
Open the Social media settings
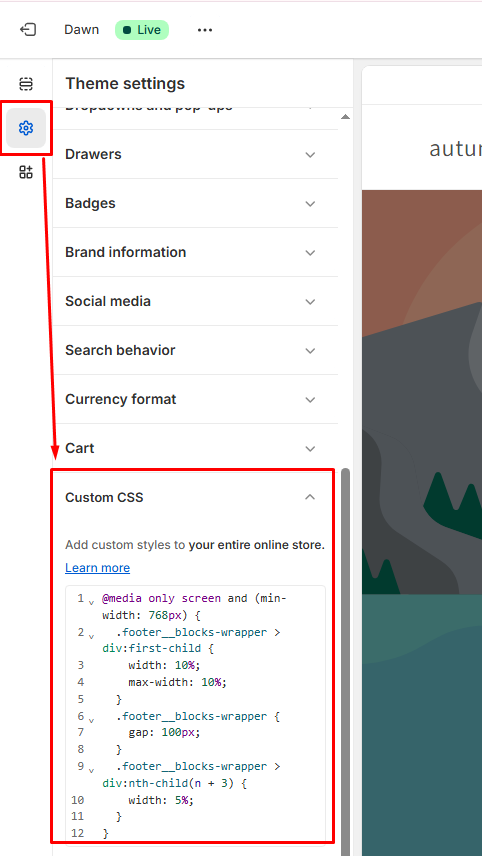point(195,301)
